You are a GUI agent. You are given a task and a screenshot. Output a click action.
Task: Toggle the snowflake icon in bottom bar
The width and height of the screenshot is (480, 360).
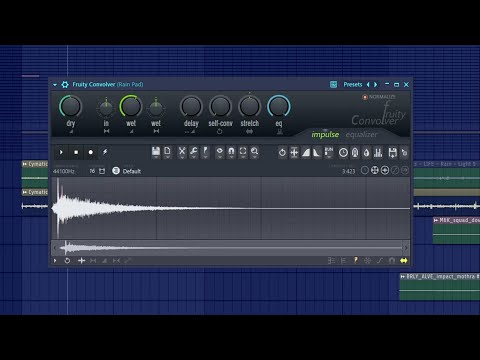pos(368,261)
